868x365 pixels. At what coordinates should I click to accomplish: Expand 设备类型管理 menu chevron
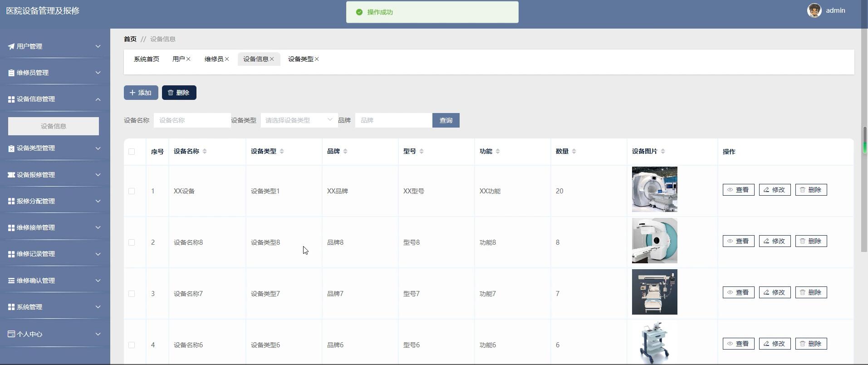click(x=98, y=148)
